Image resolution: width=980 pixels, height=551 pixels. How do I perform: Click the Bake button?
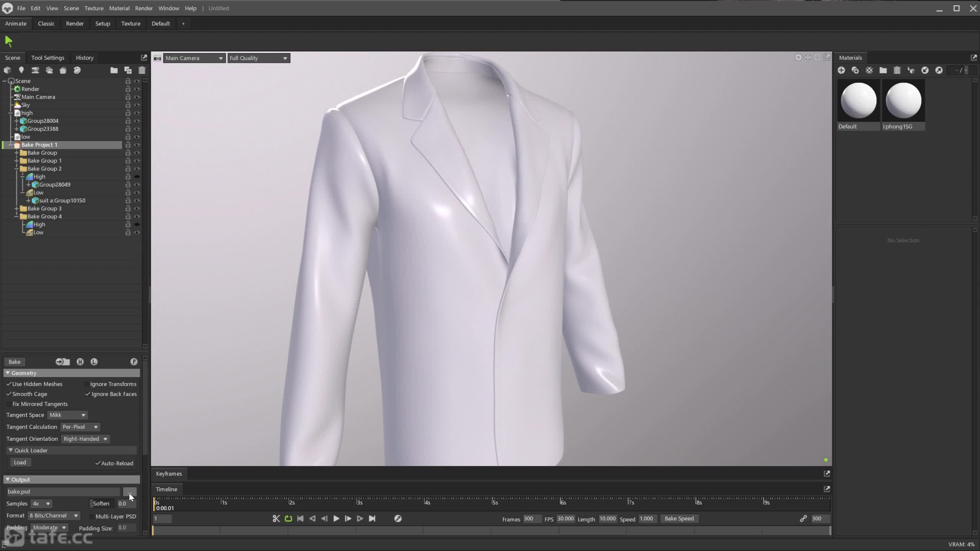click(15, 362)
